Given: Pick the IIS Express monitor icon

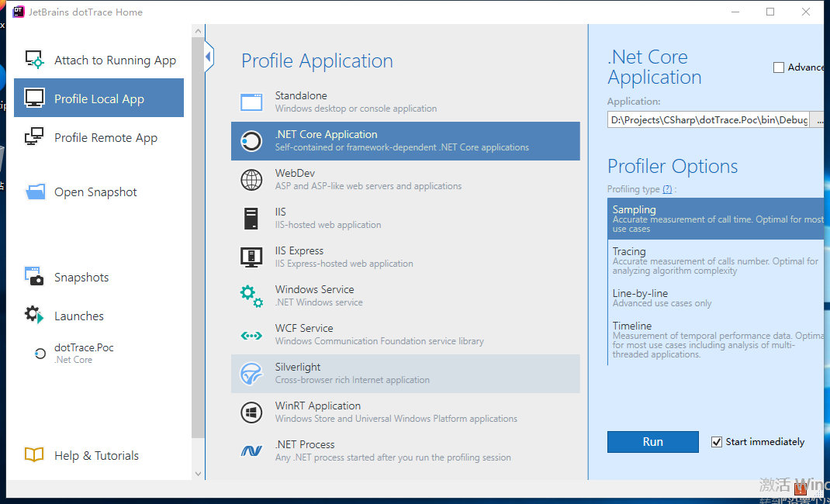Looking at the screenshot, I should (x=251, y=257).
